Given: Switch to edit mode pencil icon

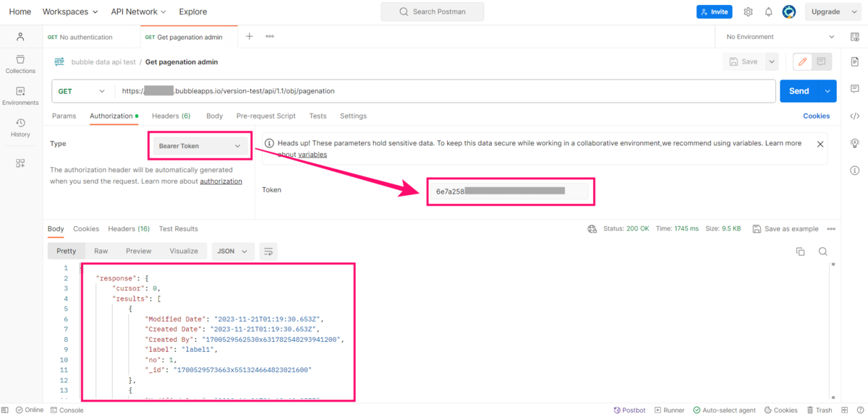Looking at the screenshot, I should coord(802,62).
